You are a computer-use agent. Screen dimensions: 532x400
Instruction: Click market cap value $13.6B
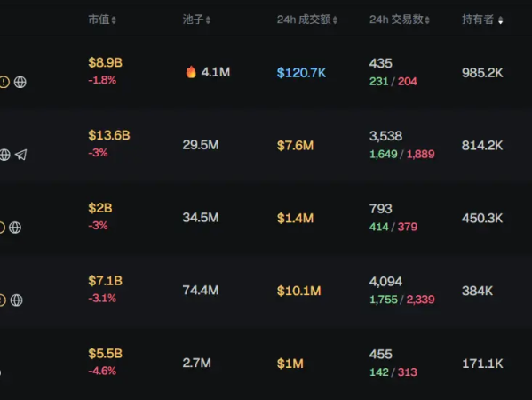coord(109,135)
